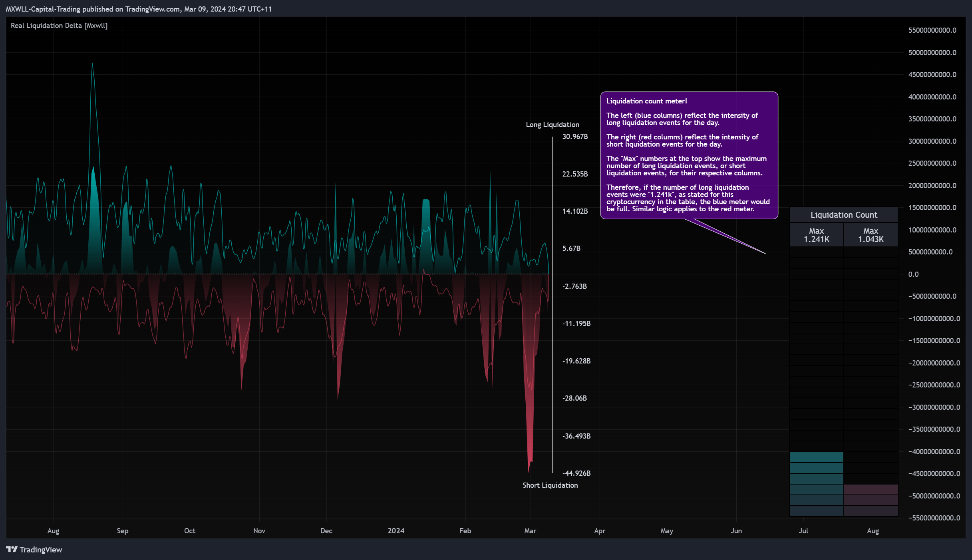
Task: Click the -25000000000.0 price axis label
Action: pyautogui.click(x=934, y=385)
